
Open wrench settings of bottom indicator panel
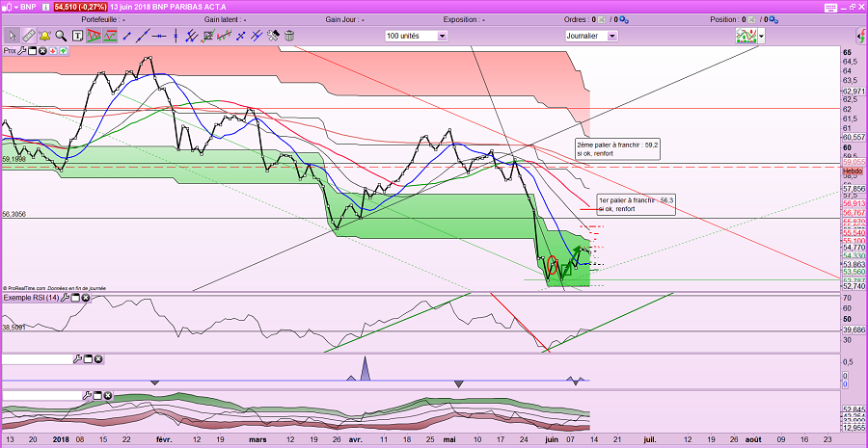[87, 395]
